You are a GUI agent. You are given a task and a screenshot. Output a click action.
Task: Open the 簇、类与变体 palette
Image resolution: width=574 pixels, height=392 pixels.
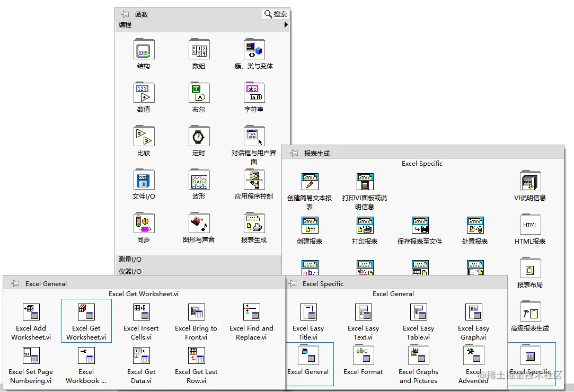pyautogui.click(x=254, y=50)
